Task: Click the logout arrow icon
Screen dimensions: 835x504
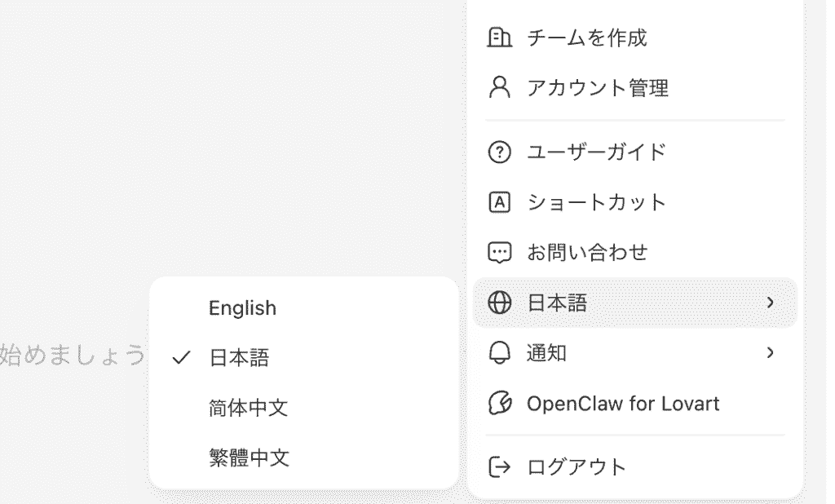Action: point(499,466)
